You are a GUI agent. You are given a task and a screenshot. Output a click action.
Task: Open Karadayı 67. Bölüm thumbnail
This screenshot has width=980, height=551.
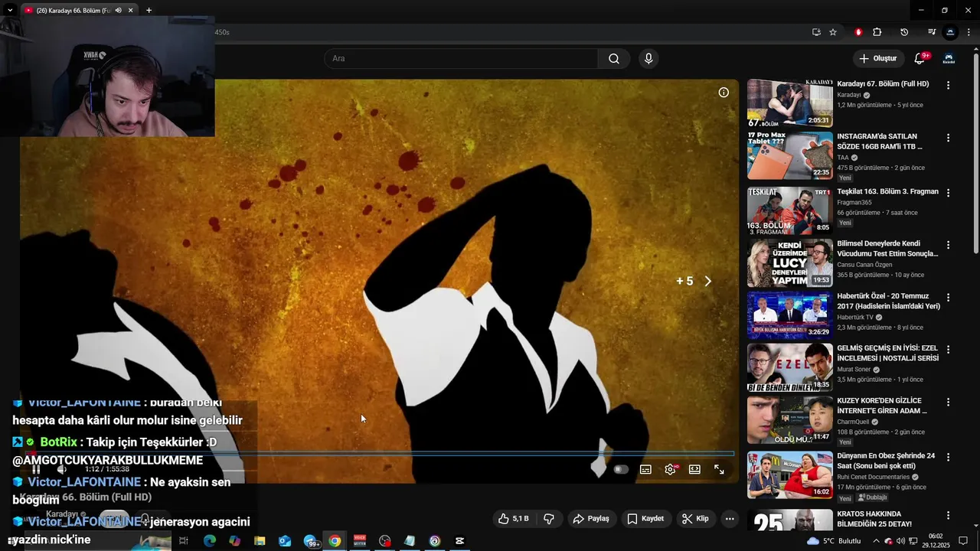pos(789,103)
